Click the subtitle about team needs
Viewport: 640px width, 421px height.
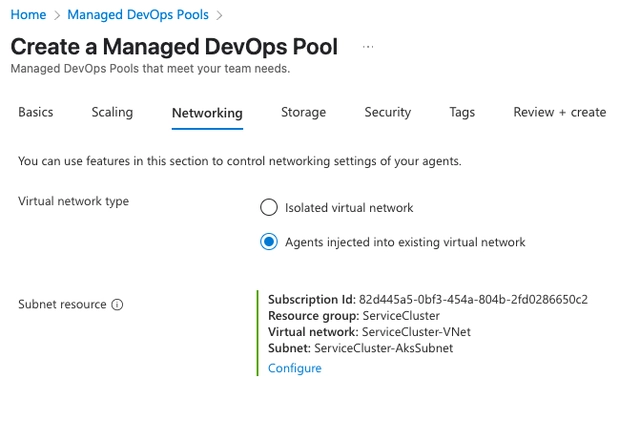coord(150,69)
